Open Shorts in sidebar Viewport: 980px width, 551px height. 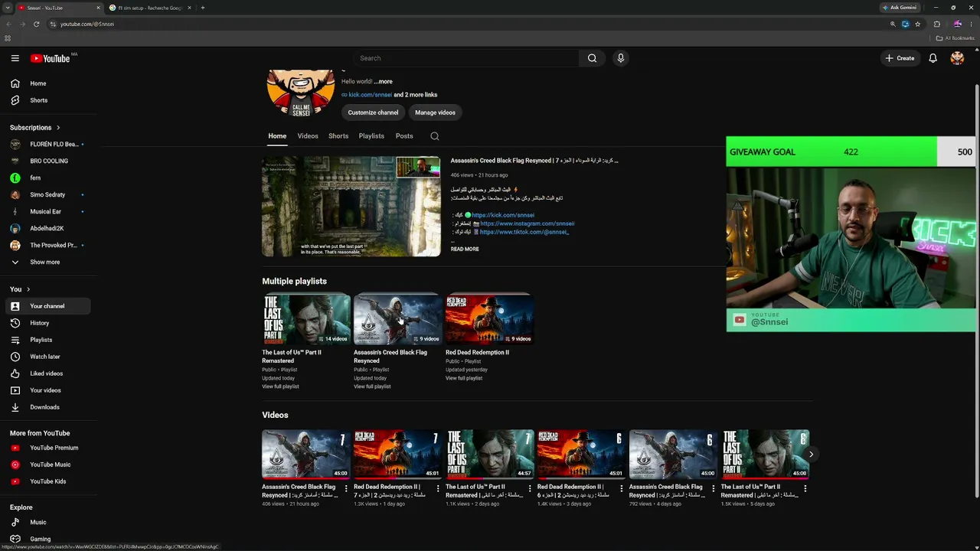pos(47,100)
